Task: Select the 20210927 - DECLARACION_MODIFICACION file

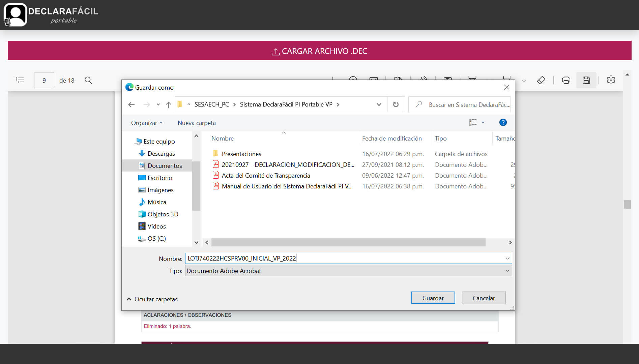Action: click(288, 164)
